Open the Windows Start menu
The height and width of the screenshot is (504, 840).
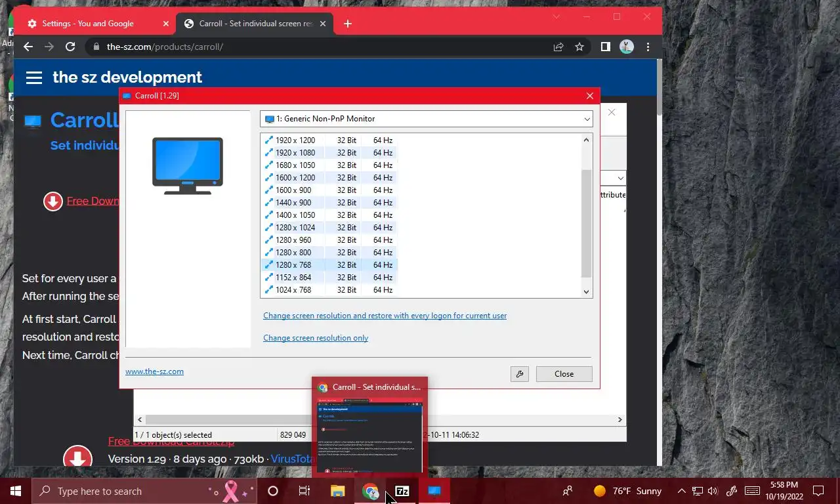pyautogui.click(x=16, y=491)
